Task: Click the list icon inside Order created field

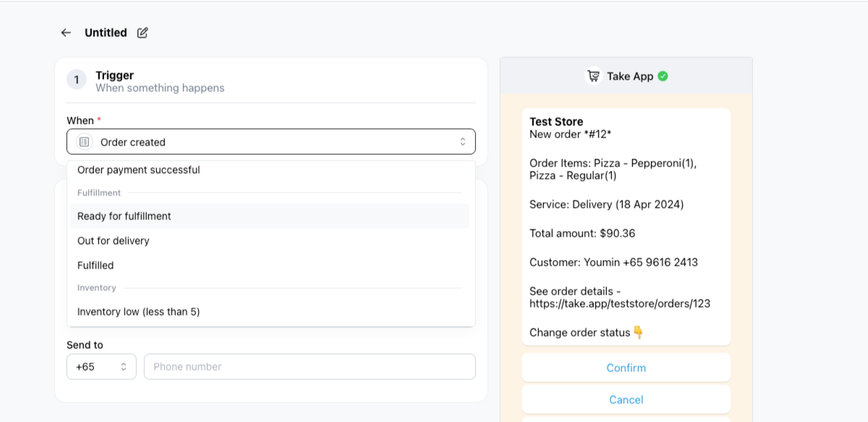Action: pos(85,142)
